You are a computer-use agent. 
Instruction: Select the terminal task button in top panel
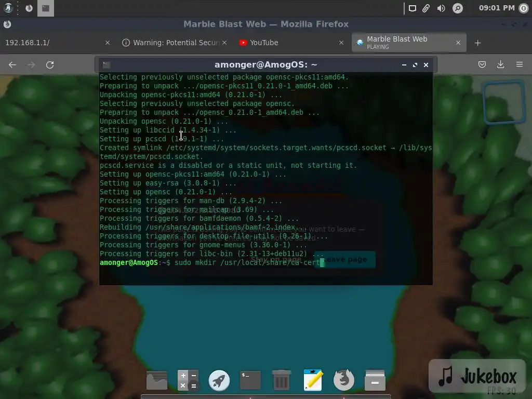pyautogui.click(x=46, y=8)
